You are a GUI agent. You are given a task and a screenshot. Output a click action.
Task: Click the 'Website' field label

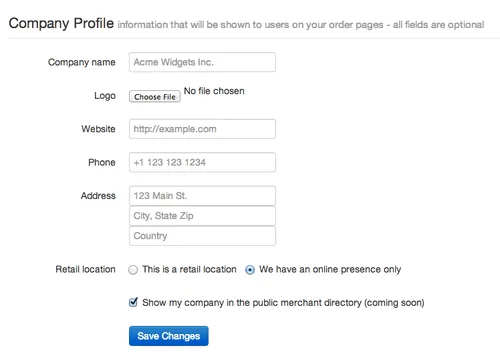(98, 129)
